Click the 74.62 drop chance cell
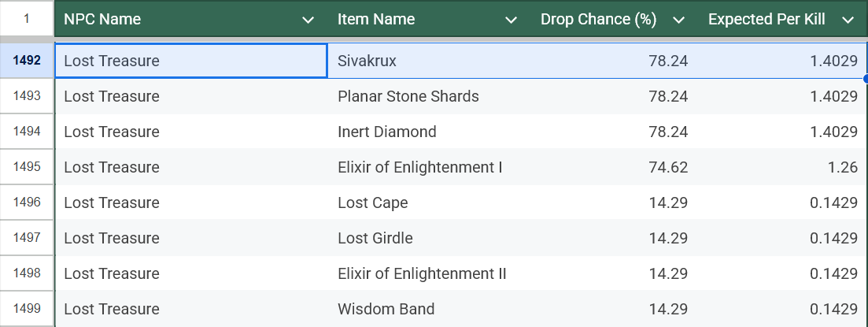This screenshot has width=868, height=327. pyautogui.click(x=614, y=167)
